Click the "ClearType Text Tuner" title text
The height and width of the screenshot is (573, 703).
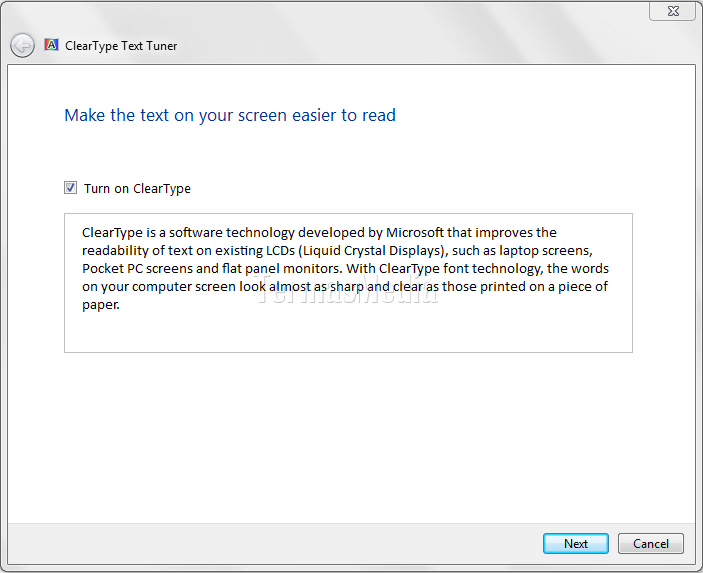coord(121,46)
